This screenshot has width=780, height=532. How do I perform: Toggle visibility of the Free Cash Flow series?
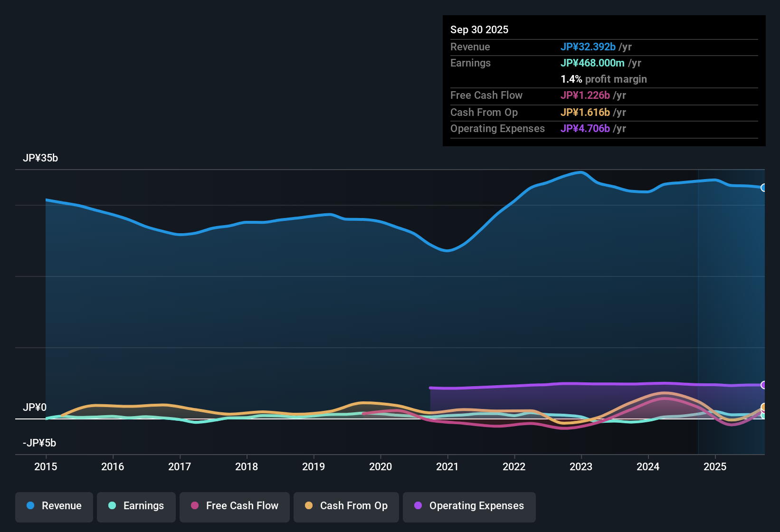pos(234,506)
